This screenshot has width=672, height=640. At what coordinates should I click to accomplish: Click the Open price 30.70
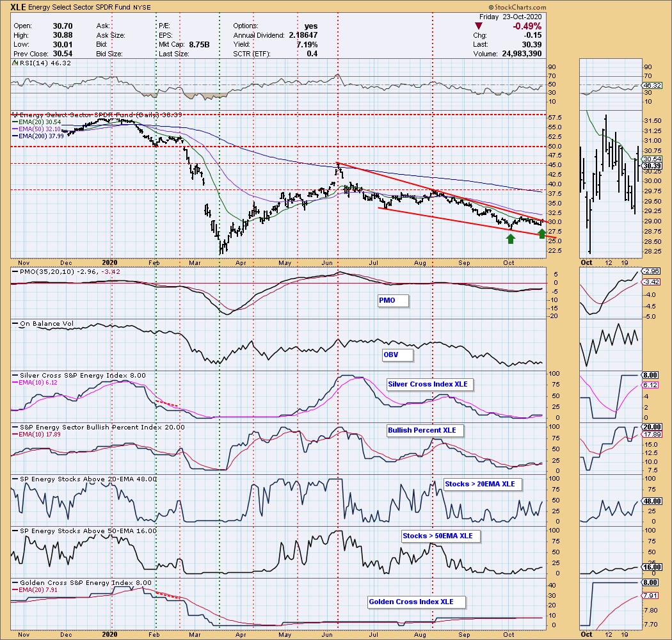tap(63, 26)
